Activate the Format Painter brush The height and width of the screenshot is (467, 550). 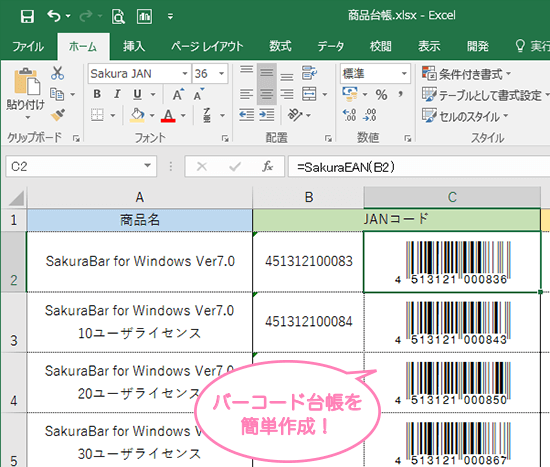point(58,115)
